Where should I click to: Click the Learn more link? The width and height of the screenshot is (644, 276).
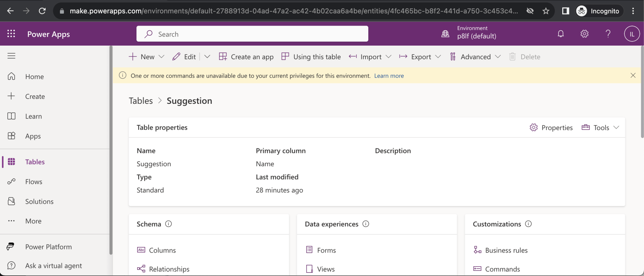(x=389, y=76)
